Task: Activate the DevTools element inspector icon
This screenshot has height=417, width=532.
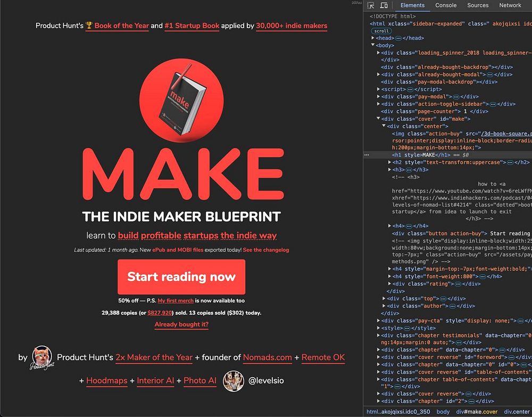Action: point(371,5)
